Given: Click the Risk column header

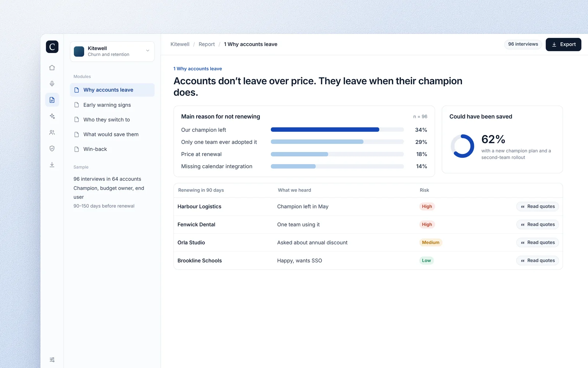Looking at the screenshot, I should (424, 190).
